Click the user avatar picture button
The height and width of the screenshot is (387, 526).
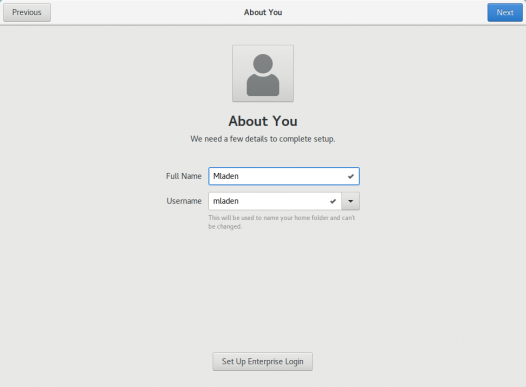coord(263,73)
